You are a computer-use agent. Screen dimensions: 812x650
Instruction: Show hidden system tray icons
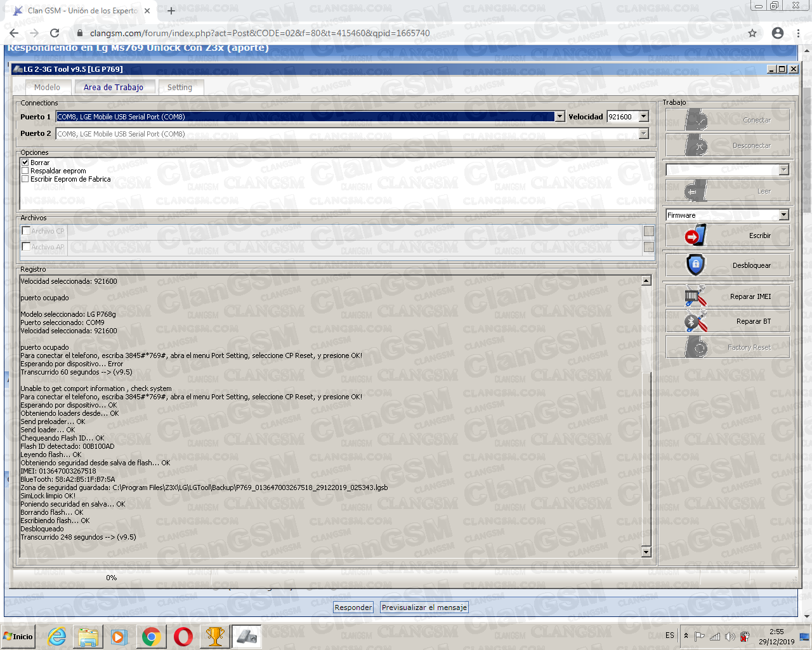686,636
